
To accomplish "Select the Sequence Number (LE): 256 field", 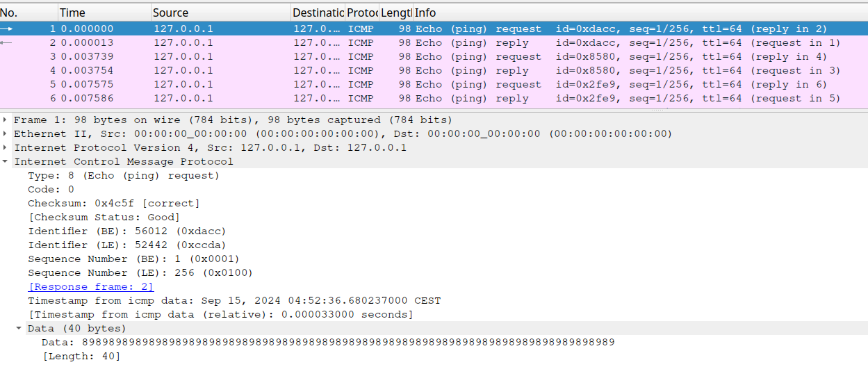I will tap(140, 272).
